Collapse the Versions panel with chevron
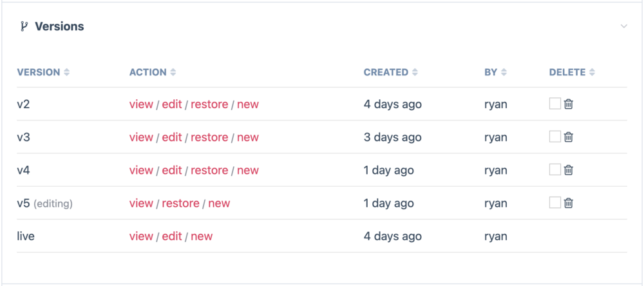This screenshot has width=644, height=286. point(623,26)
